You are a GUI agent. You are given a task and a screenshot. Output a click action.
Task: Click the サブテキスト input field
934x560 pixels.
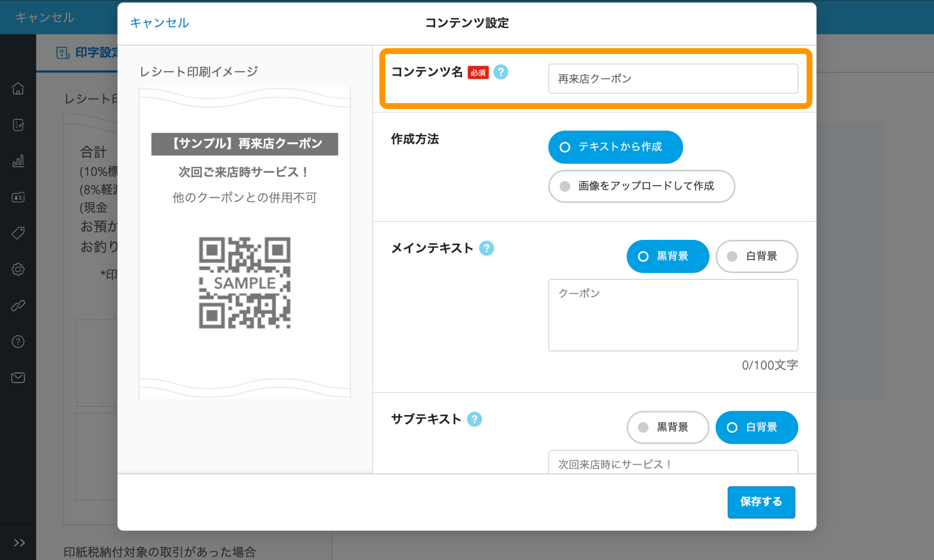pos(673,462)
